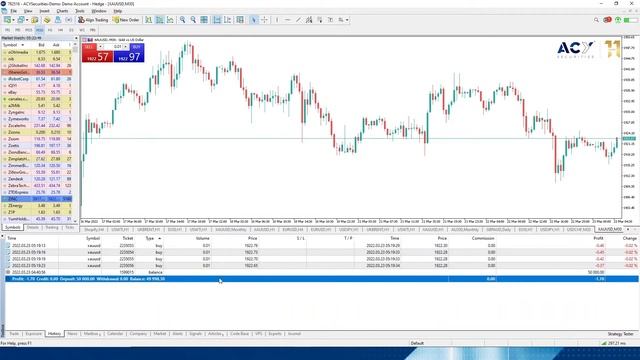Viewport: 640px width, 360px height.
Task: Open the indicators list icon
Action: (240, 20)
